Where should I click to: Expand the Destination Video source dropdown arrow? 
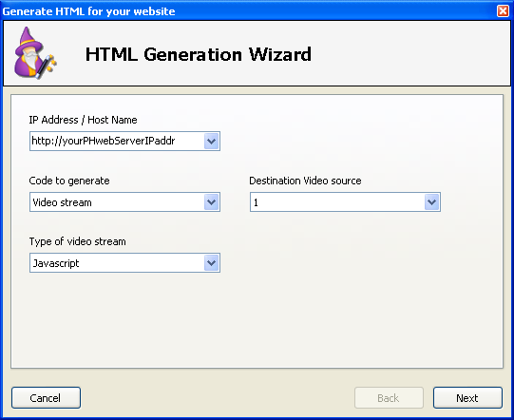[x=431, y=202]
